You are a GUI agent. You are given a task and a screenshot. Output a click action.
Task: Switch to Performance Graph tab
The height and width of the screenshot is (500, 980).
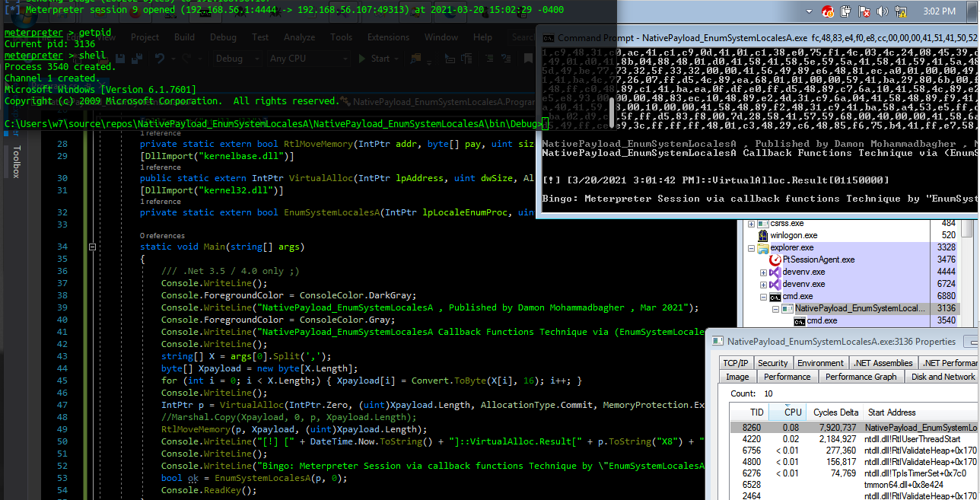pyautogui.click(x=861, y=377)
